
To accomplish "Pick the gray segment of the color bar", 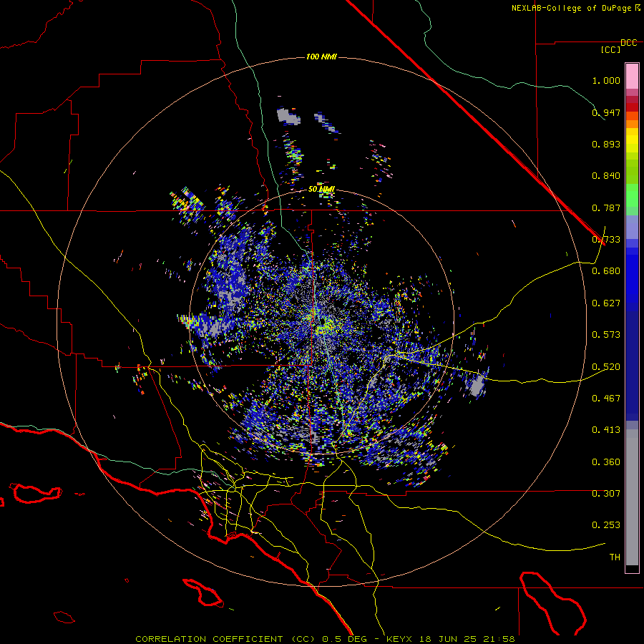I will [x=632, y=497].
